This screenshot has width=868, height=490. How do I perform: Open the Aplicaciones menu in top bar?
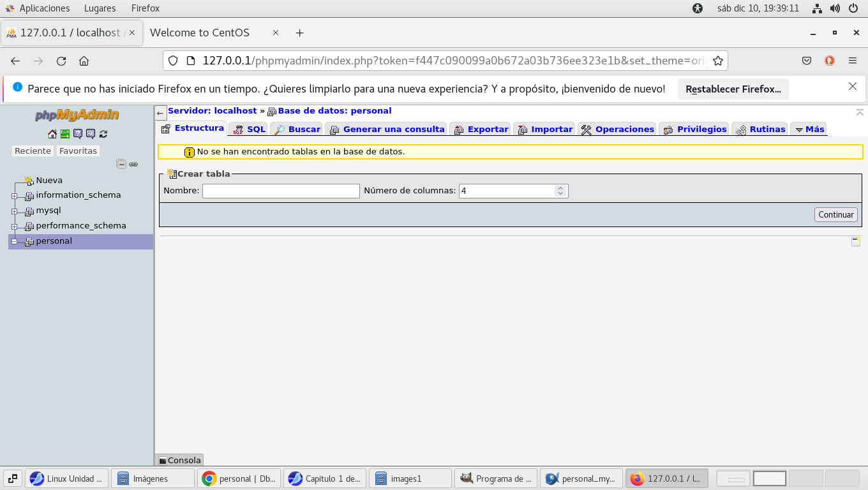click(44, 8)
